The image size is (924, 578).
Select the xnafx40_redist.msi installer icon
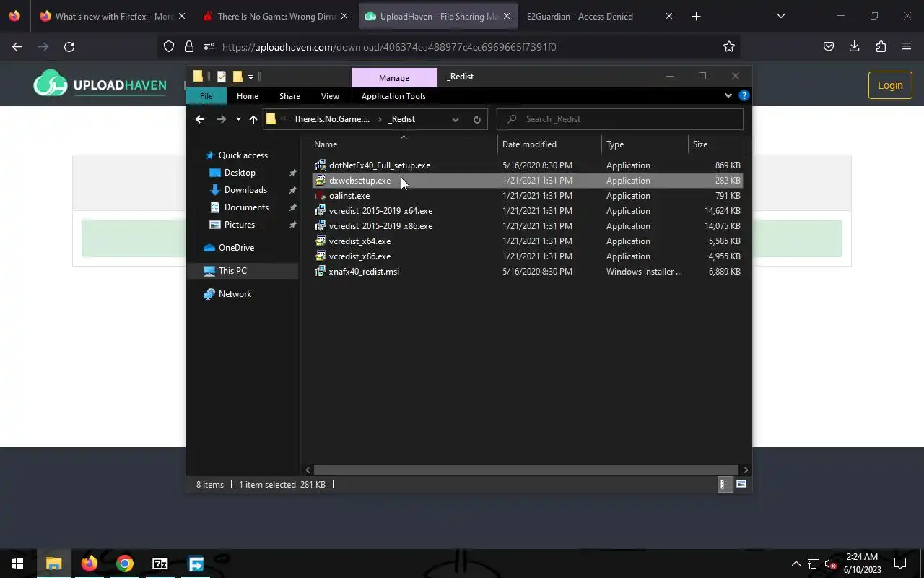[x=321, y=272]
